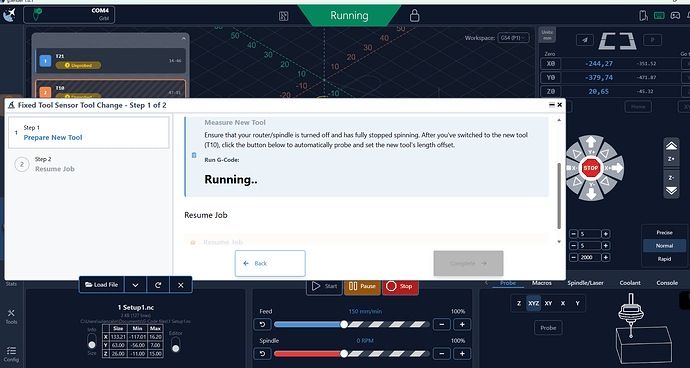Pause the running job
This screenshot has height=368, width=690.
point(363,286)
